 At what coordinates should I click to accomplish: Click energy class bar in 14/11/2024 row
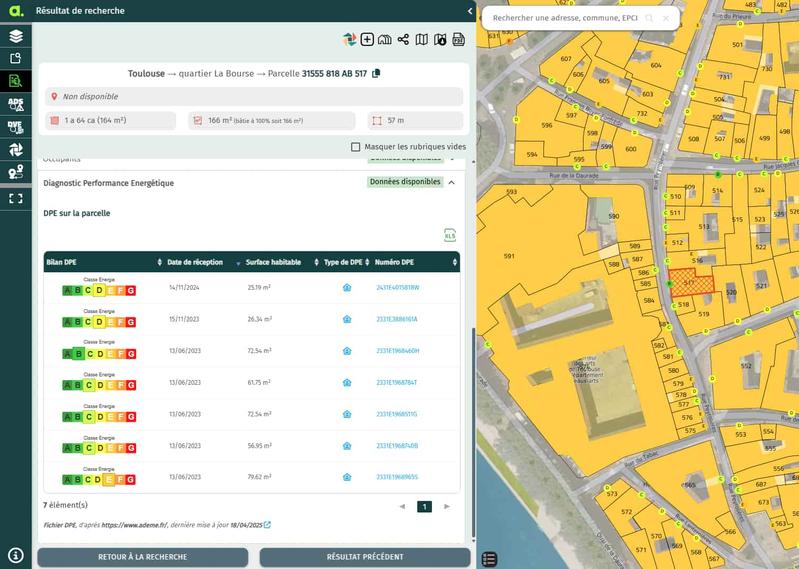[x=99, y=290]
